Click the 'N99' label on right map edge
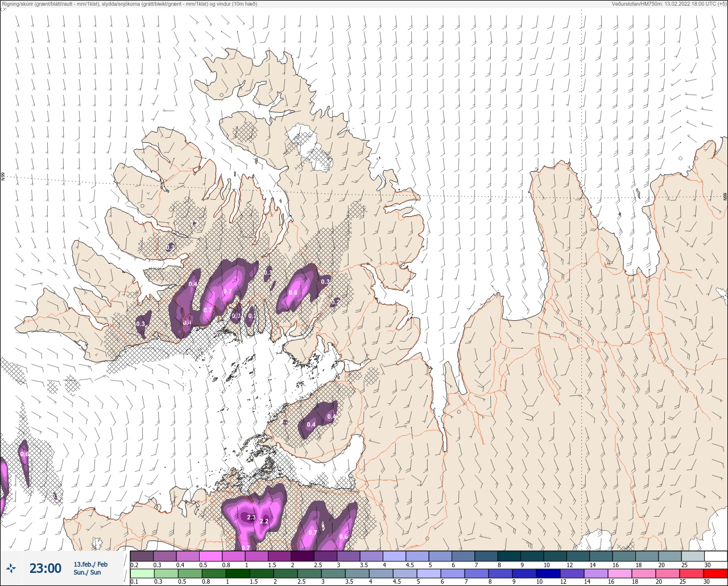Screen dimensions: 728x586 725,196
